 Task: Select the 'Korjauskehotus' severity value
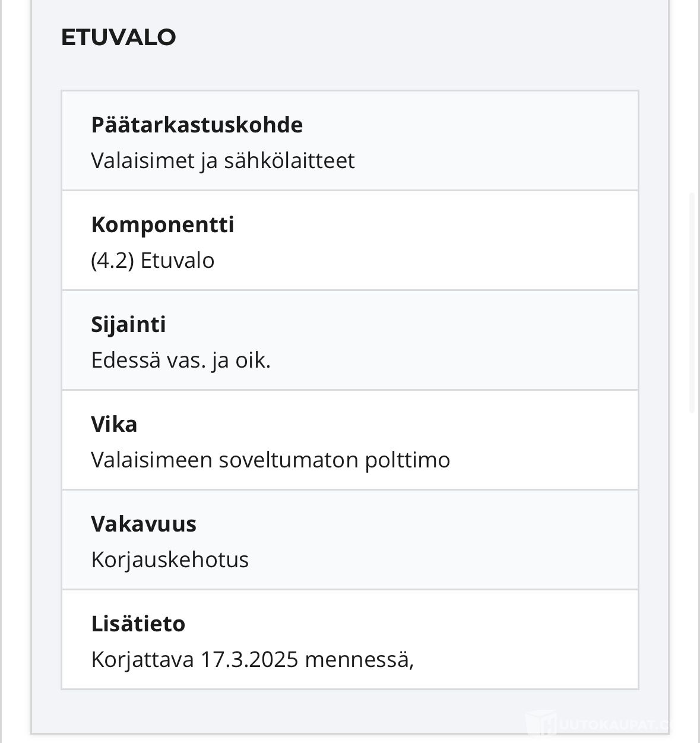pyautogui.click(x=170, y=559)
